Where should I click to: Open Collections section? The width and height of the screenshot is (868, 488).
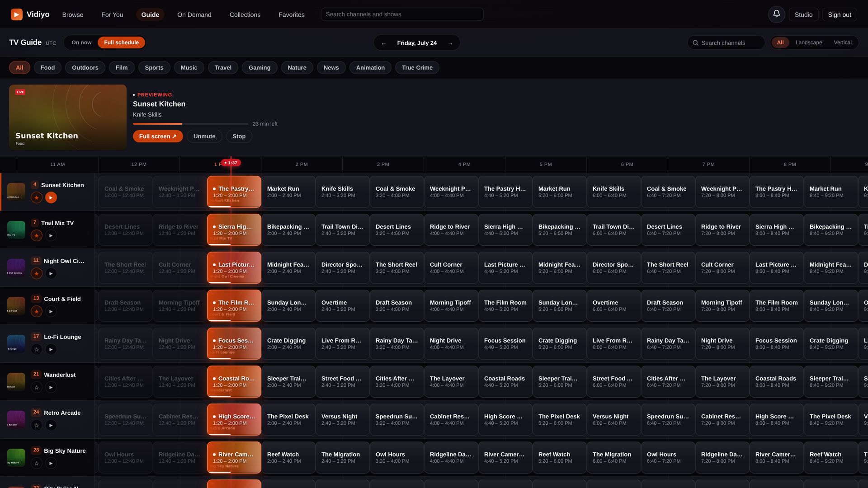tap(245, 14)
